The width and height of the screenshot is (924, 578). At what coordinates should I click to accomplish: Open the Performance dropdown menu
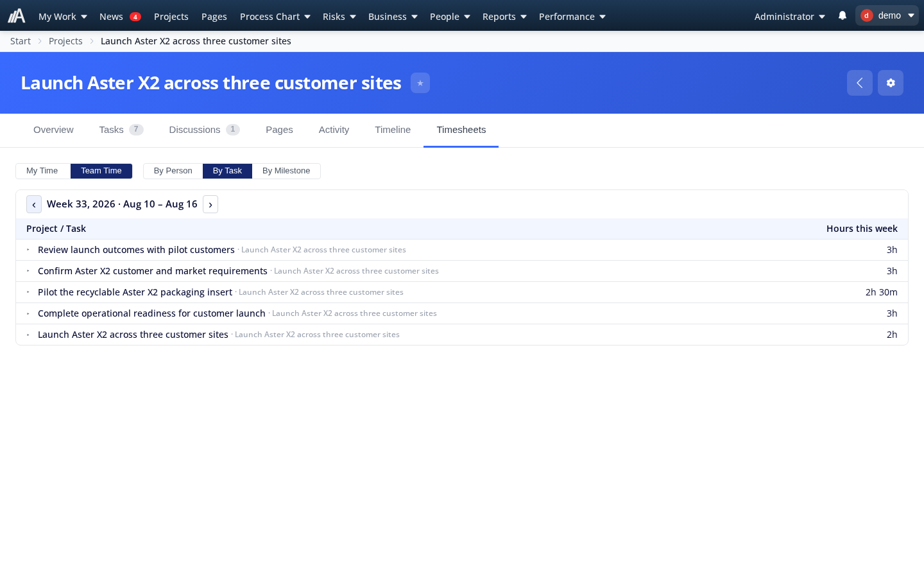coord(572,17)
